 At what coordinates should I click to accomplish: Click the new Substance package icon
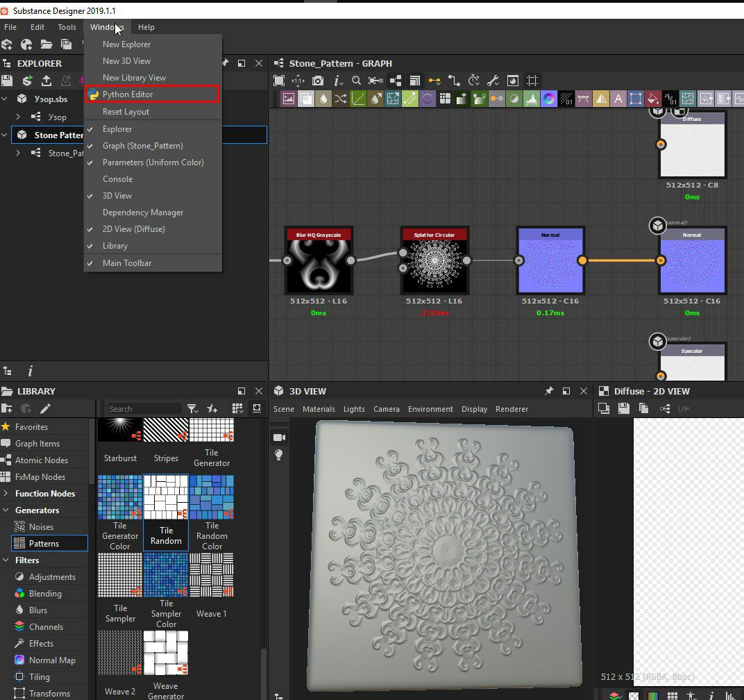click(7, 44)
